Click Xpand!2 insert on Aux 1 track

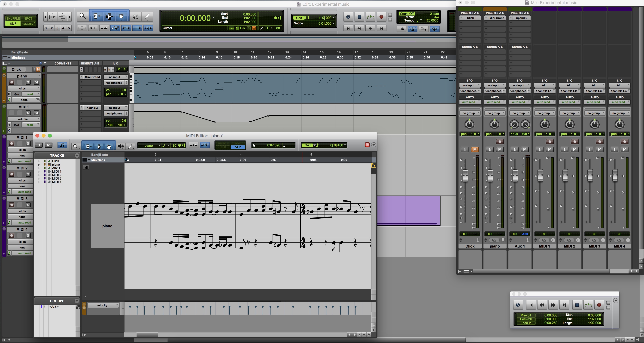point(92,108)
